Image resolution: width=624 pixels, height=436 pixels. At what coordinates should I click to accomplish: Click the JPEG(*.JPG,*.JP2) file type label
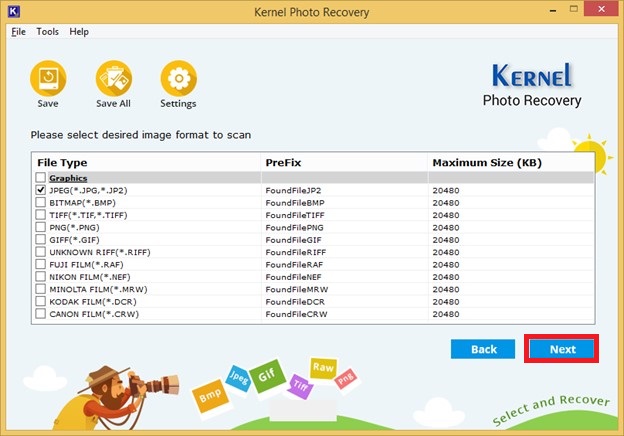(x=88, y=190)
